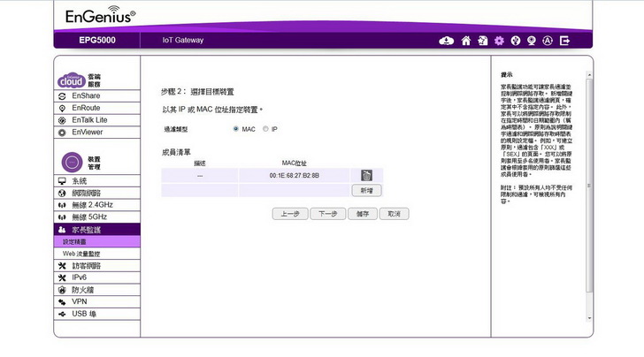Open the settings gear icon in header
Image resolution: width=644 pixels, height=357 pixels.
tap(499, 41)
